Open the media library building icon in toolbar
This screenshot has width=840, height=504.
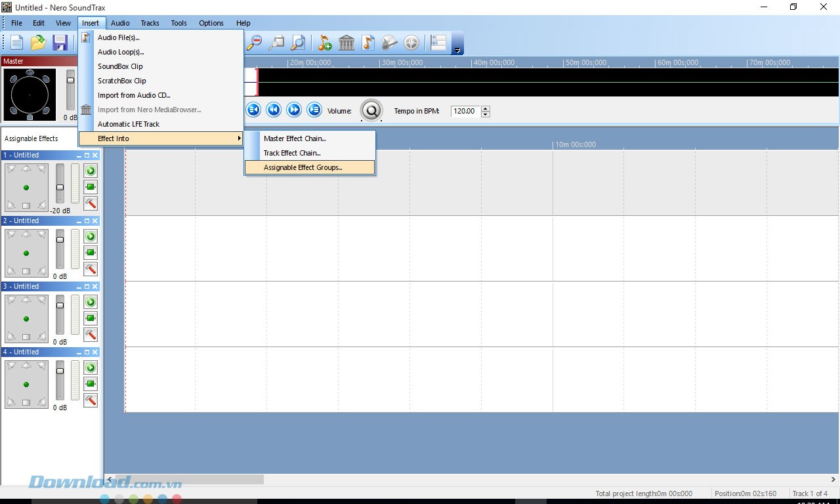(x=346, y=43)
